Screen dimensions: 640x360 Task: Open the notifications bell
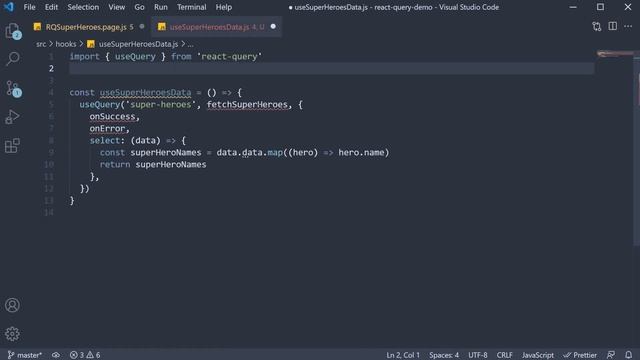click(629, 355)
